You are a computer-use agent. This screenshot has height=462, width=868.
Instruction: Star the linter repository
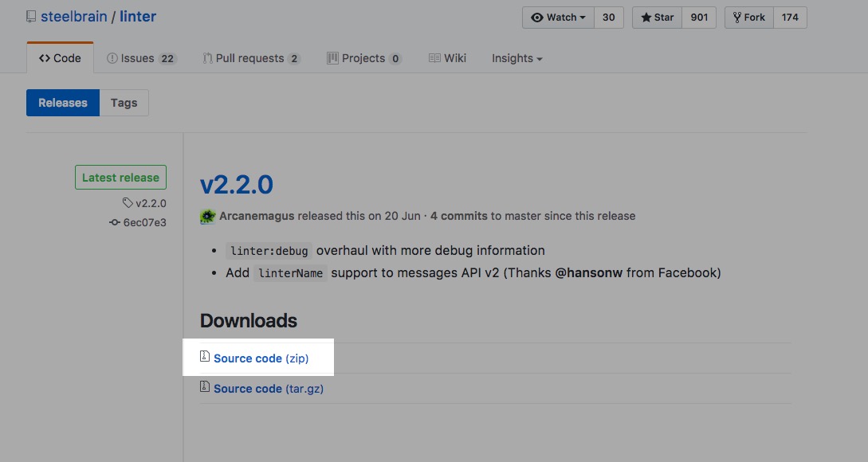pyautogui.click(x=658, y=18)
